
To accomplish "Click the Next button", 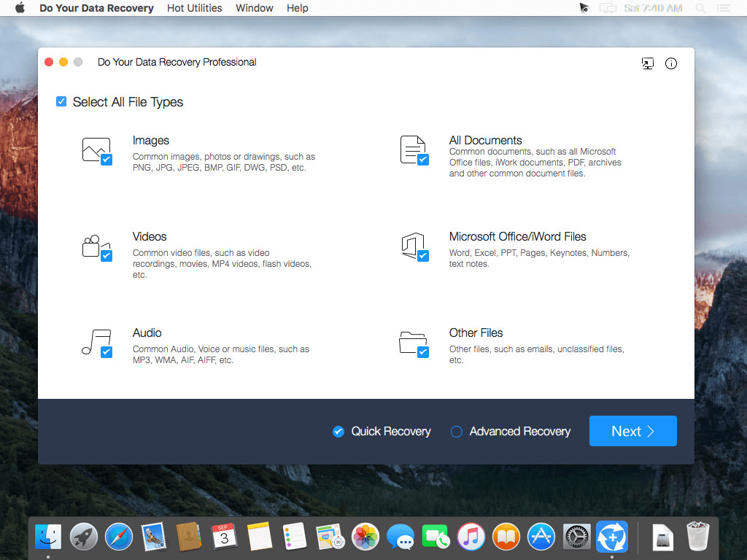I will pos(632,431).
